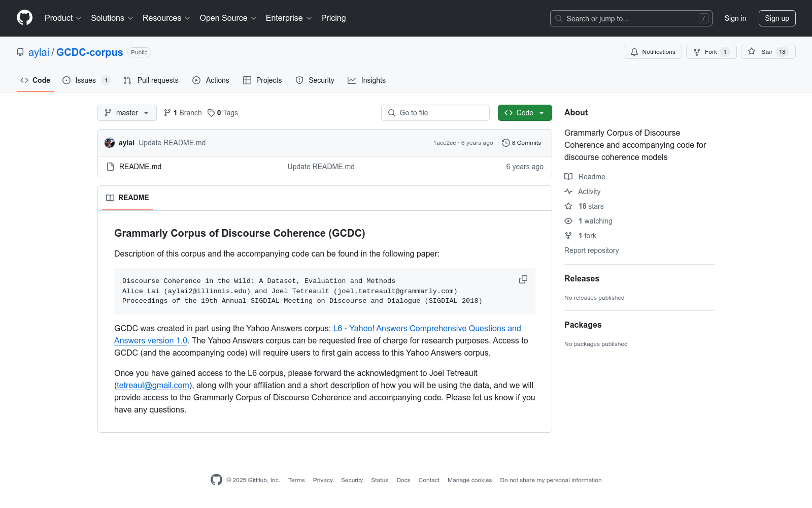
Task: Copy the citation code block
Action: point(523,280)
